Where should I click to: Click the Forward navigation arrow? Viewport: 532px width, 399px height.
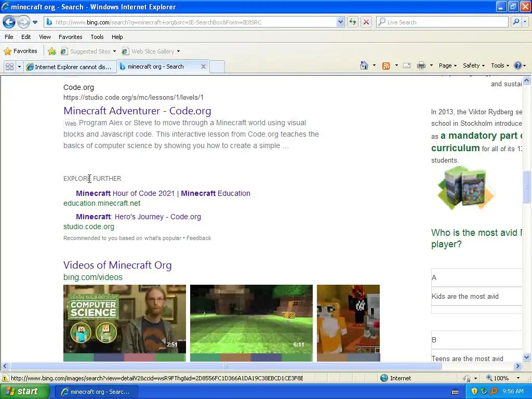(x=23, y=22)
